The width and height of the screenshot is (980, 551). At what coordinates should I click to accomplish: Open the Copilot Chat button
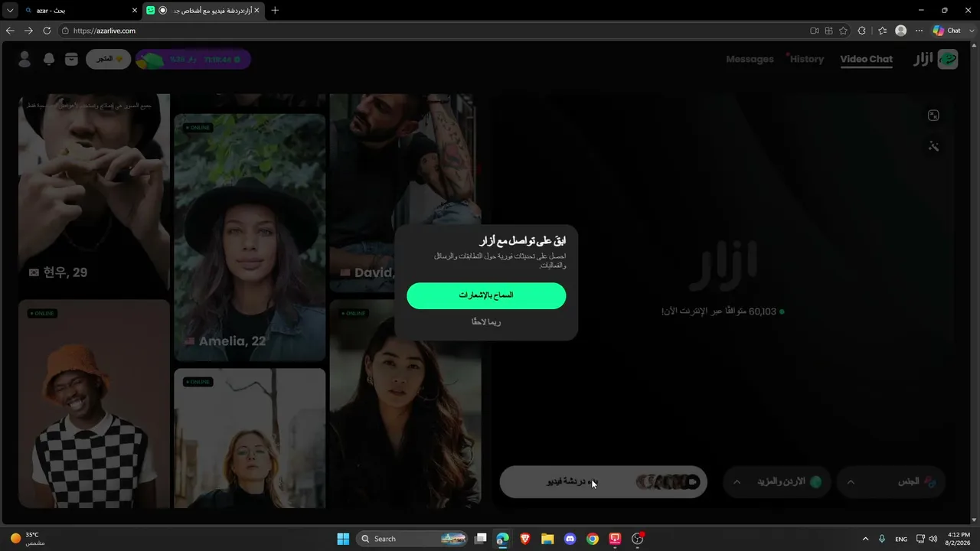[x=947, y=31]
